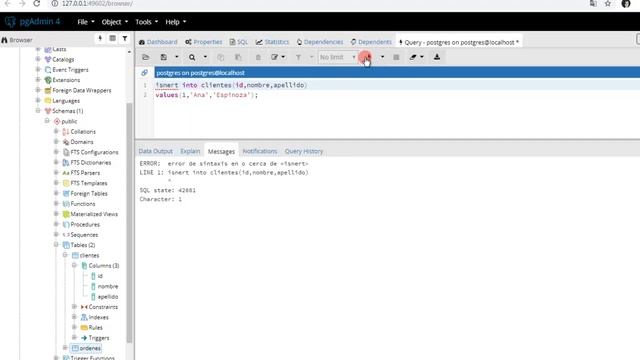Open the File menu
Viewport: 640px width, 360px height.
point(86,22)
